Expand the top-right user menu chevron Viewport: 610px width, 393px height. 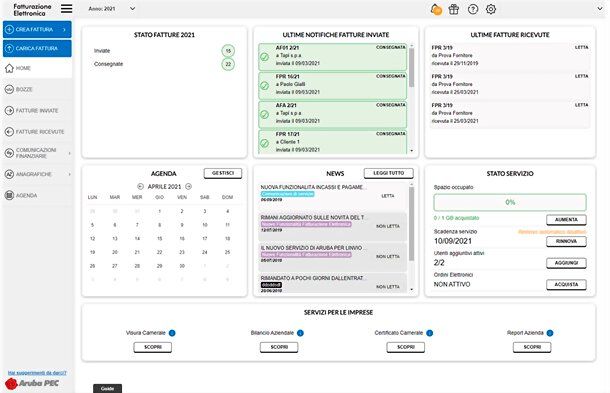(x=600, y=9)
